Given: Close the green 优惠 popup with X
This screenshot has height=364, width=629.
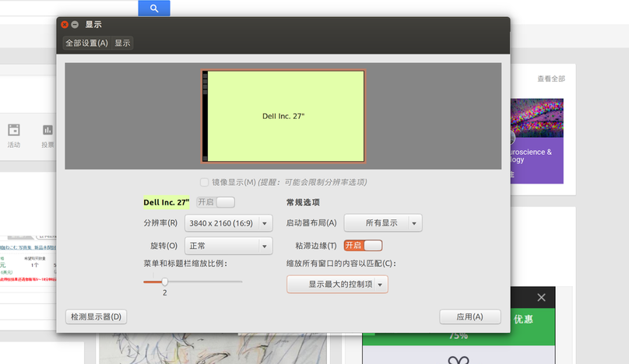Looking at the screenshot, I should click(x=541, y=297).
